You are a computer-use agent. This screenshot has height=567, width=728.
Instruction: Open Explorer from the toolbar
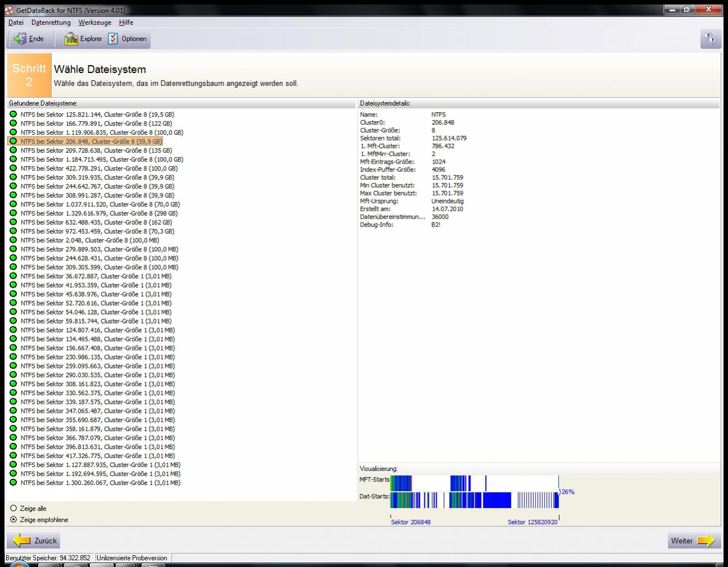[x=83, y=39]
